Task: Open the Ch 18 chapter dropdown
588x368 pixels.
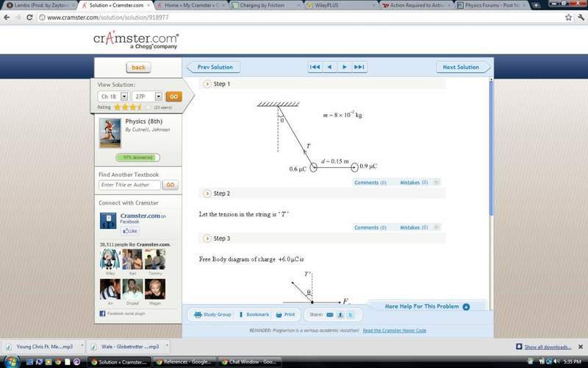Action: 124,96
